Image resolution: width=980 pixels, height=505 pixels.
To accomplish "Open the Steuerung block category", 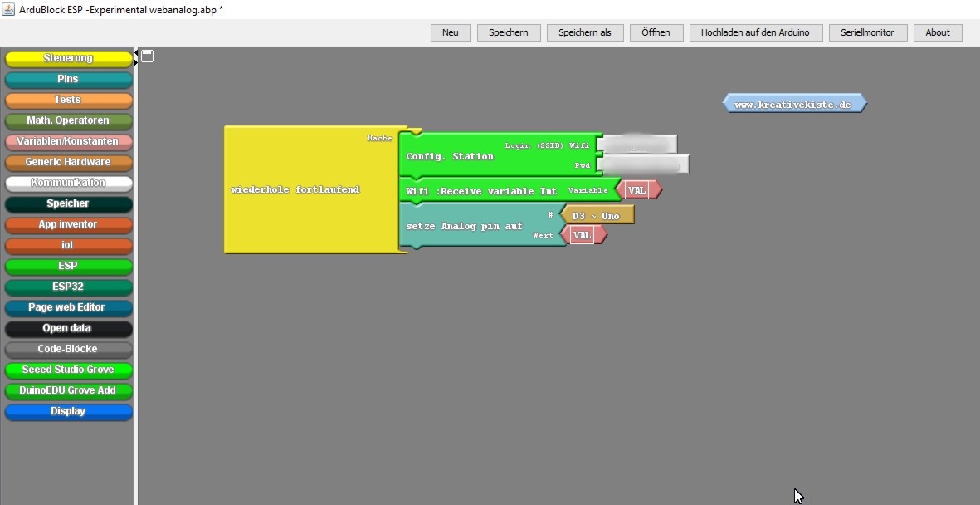I will tap(68, 59).
